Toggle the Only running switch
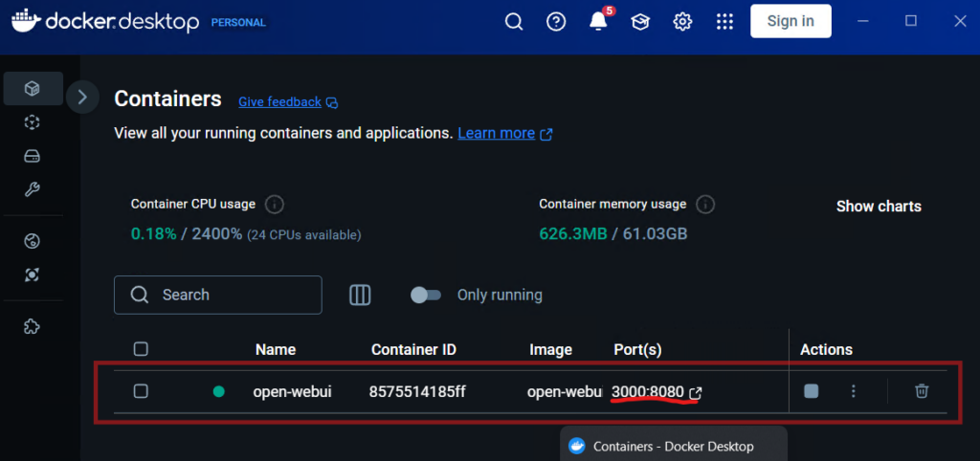980x461 pixels. (x=426, y=295)
